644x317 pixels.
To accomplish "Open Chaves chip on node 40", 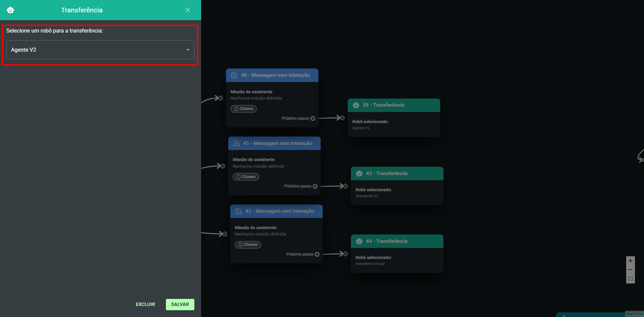I will 244,109.
